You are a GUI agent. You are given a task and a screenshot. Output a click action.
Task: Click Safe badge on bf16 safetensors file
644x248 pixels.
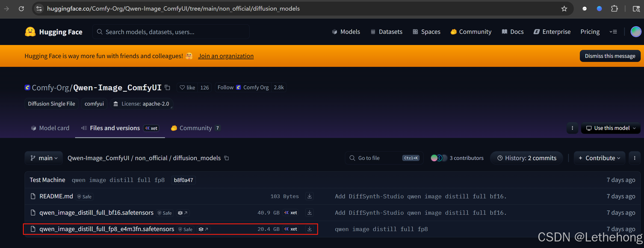[165, 213]
